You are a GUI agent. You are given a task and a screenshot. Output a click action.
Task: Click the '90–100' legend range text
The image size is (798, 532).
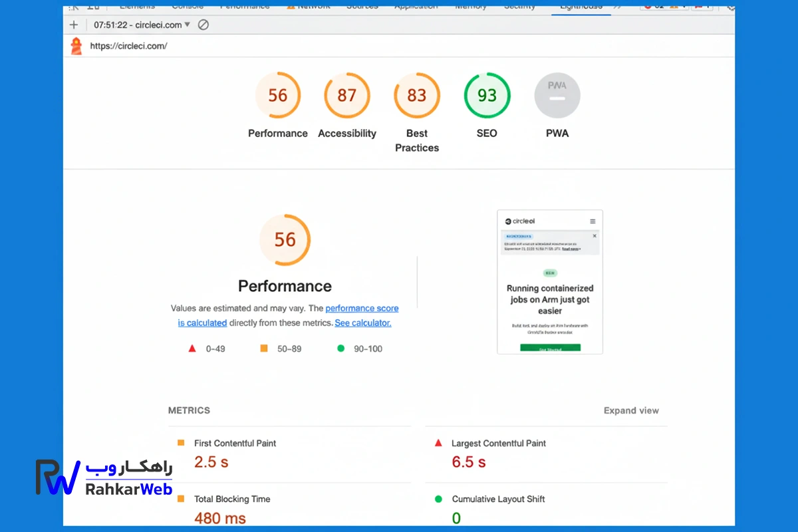coord(368,348)
